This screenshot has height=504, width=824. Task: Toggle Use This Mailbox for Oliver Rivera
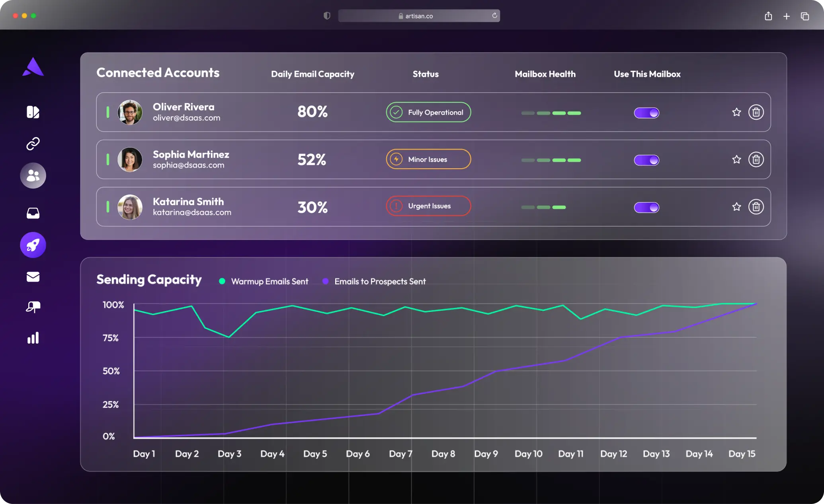pos(646,113)
